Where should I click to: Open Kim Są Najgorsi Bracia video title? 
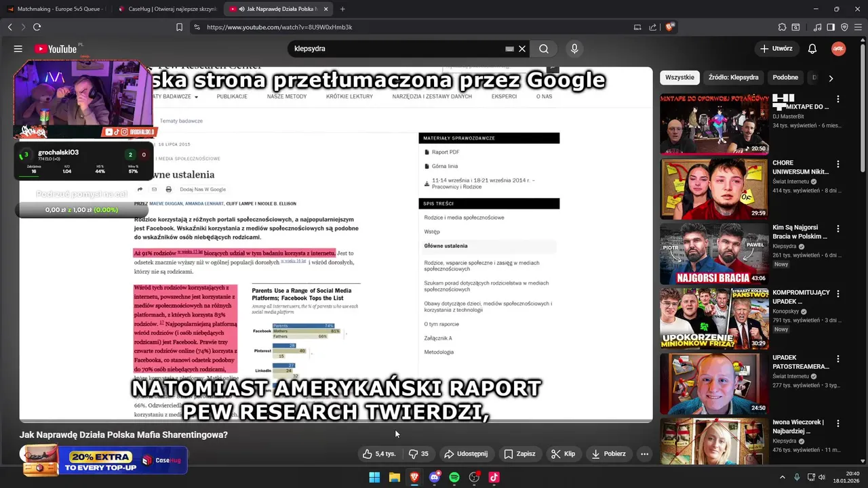[x=800, y=232]
